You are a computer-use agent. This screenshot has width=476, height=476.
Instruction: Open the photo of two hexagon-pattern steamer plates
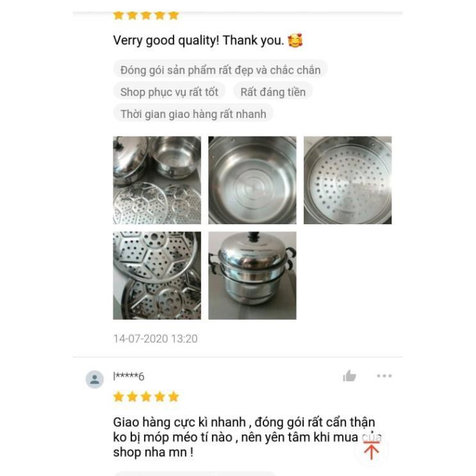pyautogui.click(x=157, y=275)
